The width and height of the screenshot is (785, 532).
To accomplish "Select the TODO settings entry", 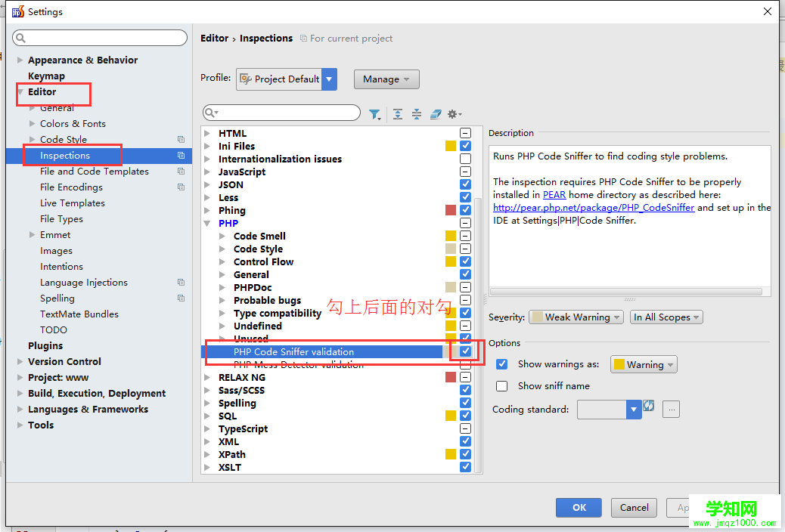I will coord(54,329).
